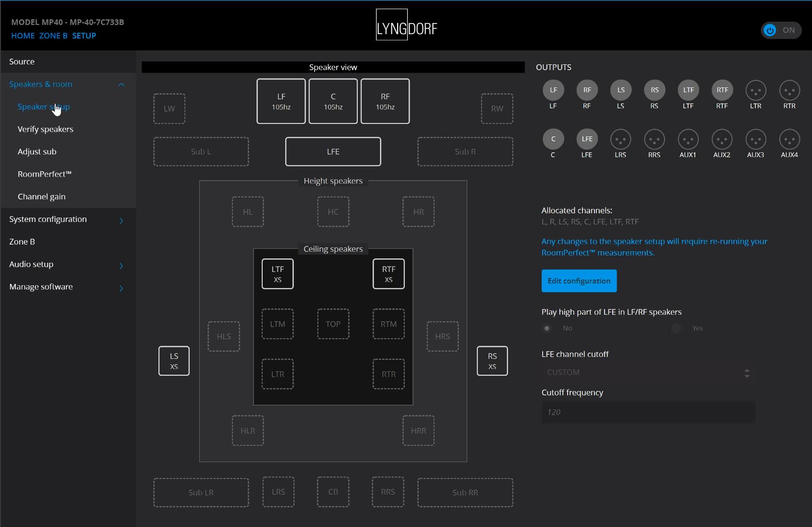
Task: Go to Verify speakers page
Action: pos(45,129)
